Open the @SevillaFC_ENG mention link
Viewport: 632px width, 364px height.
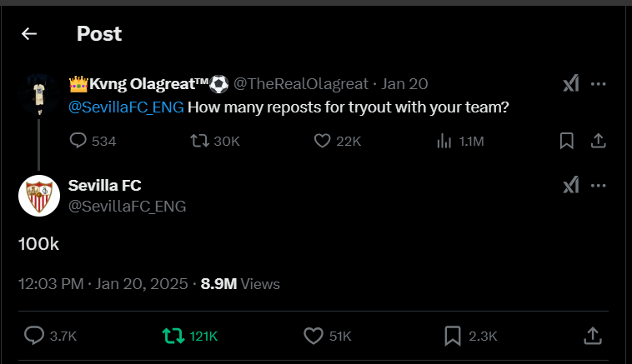[128, 107]
